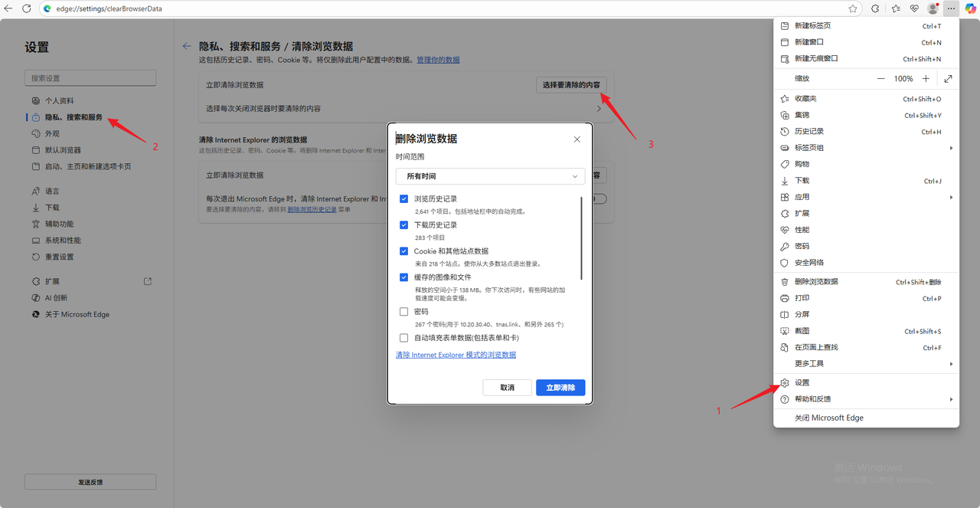Open the extensions puzzle icon in the toolbar

(875, 8)
